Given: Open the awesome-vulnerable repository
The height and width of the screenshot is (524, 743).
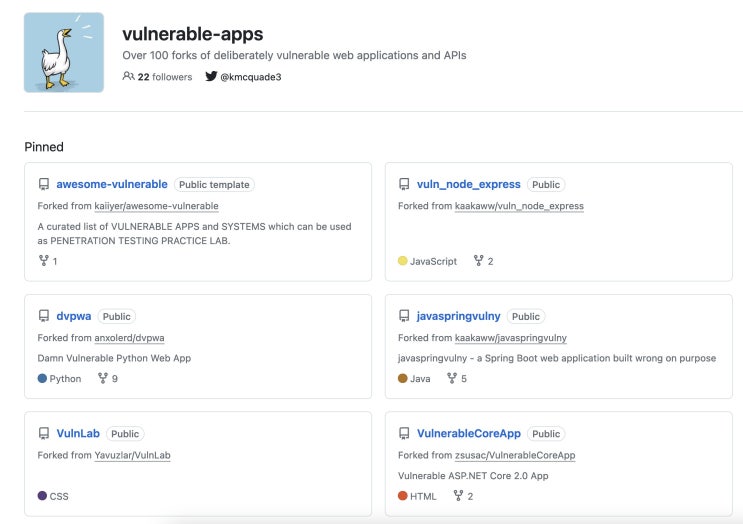Looking at the screenshot, I should [x=112, y=184].
